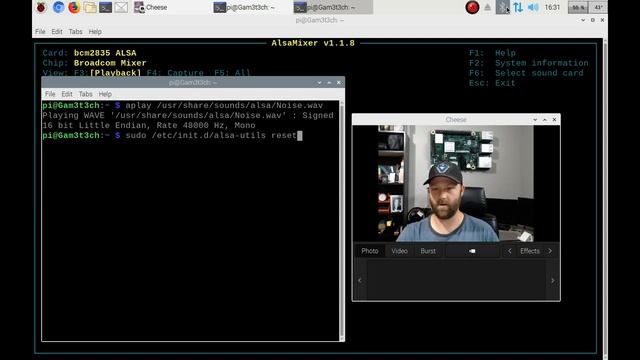Minimize the front terminal window

319,82
